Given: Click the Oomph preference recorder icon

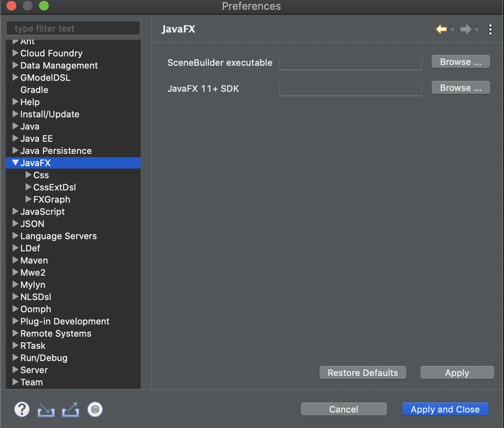Looking at the screenshot, I should coord(95,409).
